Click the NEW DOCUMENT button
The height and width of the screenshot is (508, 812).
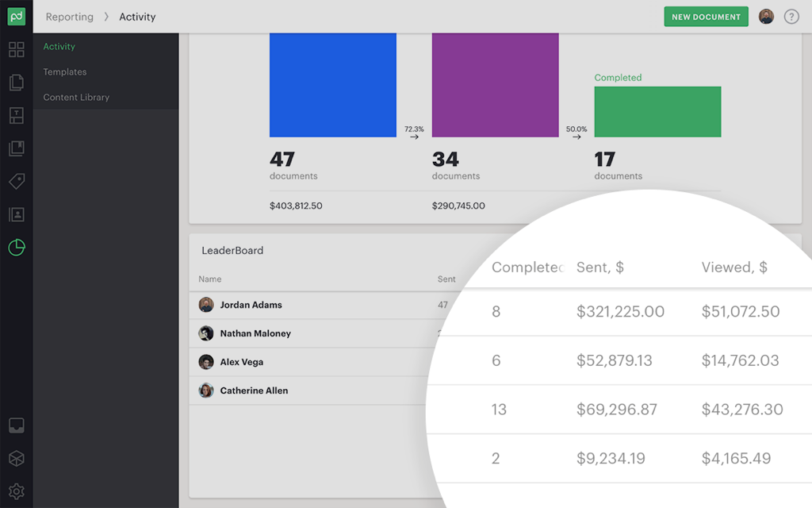click(x=706, y=17)
